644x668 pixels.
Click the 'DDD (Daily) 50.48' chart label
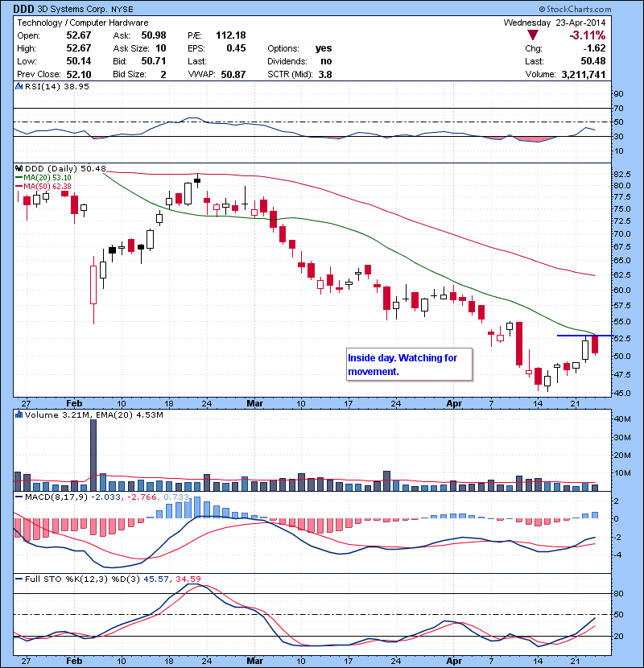(x=65, y=169)
